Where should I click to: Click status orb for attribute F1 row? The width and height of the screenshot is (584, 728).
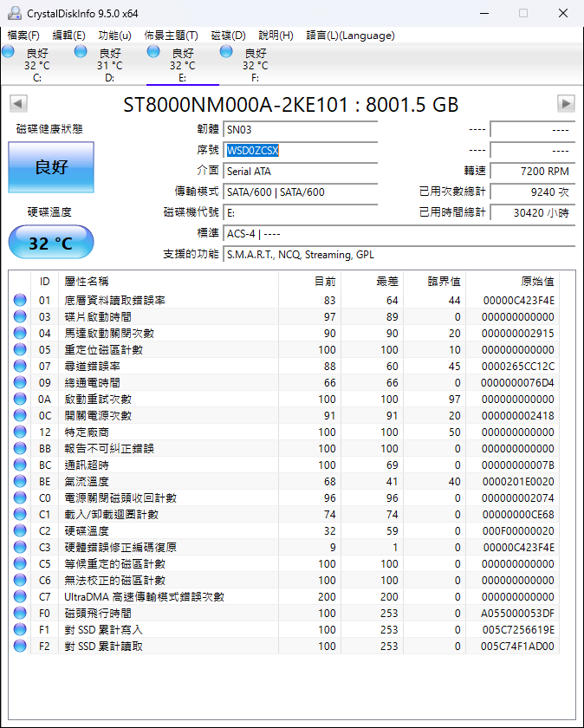20,629
